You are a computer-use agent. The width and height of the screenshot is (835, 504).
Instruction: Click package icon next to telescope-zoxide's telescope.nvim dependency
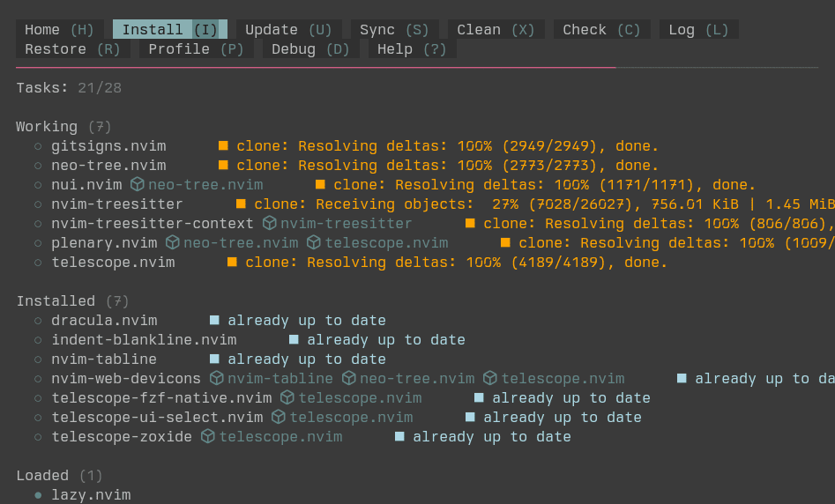(207, 437)
